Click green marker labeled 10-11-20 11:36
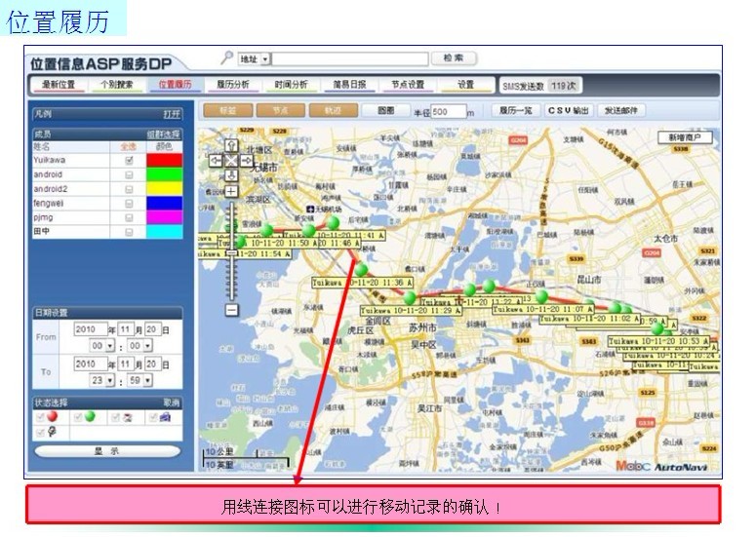756x537 pixels. (362, 269)
